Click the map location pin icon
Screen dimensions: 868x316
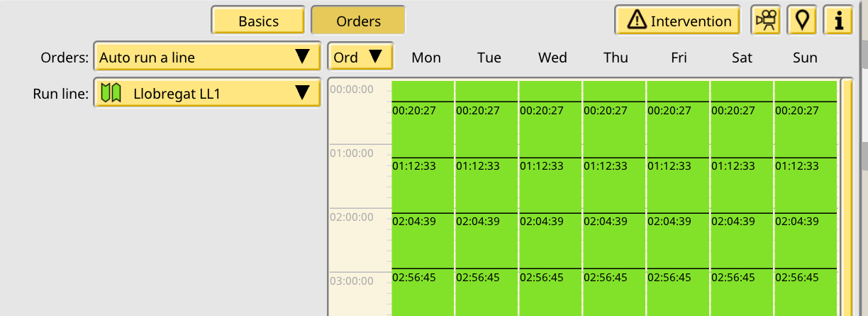tap(802, 20)
